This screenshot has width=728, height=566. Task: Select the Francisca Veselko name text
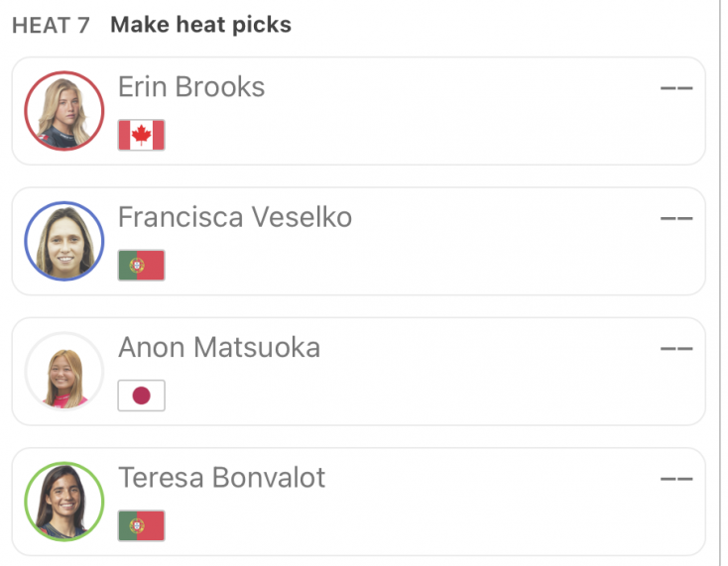(235, 217)
